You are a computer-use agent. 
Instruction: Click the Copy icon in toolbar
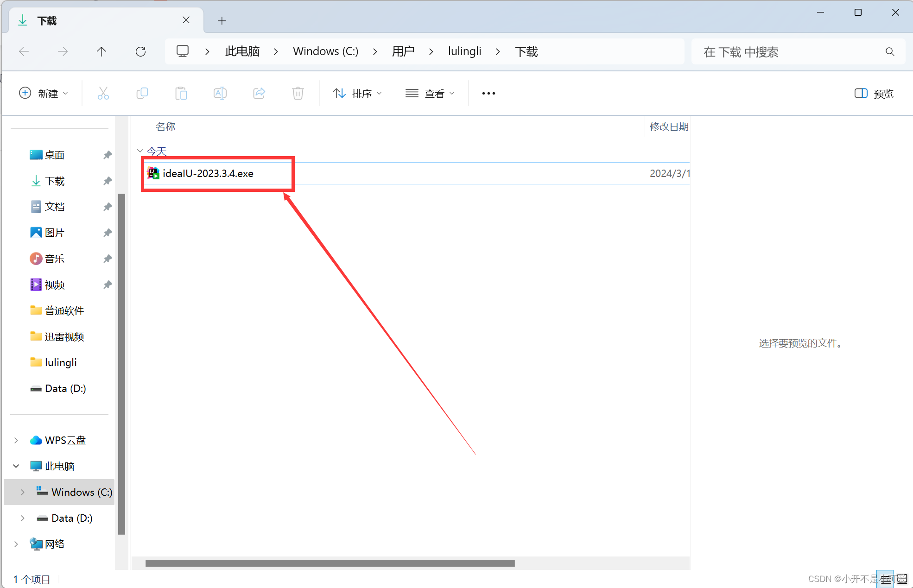point(142,93)
